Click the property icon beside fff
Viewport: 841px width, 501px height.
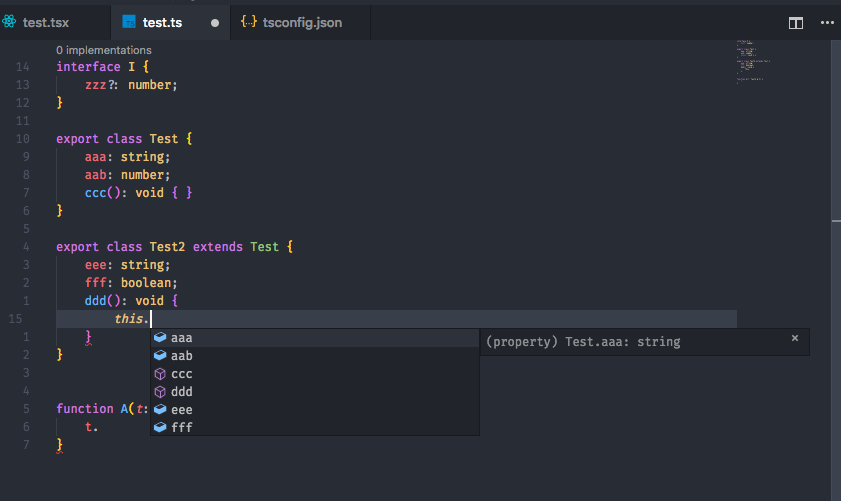(x=160, y=427)
